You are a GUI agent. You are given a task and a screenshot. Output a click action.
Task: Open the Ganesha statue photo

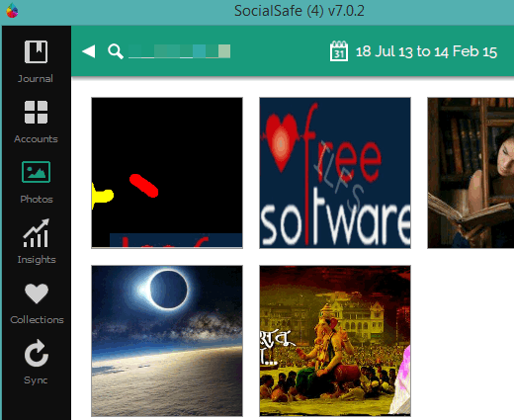pyautogui.click(x=335, y=341)
